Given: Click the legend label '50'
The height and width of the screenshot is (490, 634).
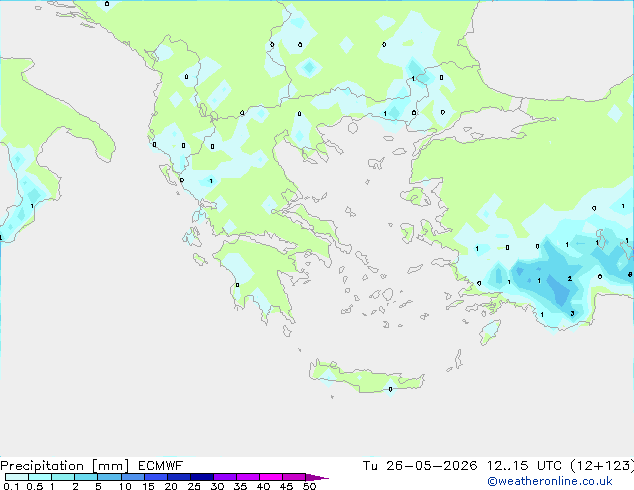Looking at the screenshot, I should (x=310, y=486).
